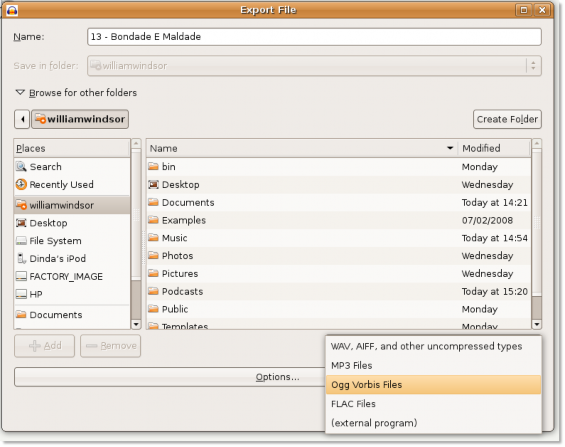Click the Music folder icon
The image size is (565, 447).
pyautogui.click(x=154, y=238)
